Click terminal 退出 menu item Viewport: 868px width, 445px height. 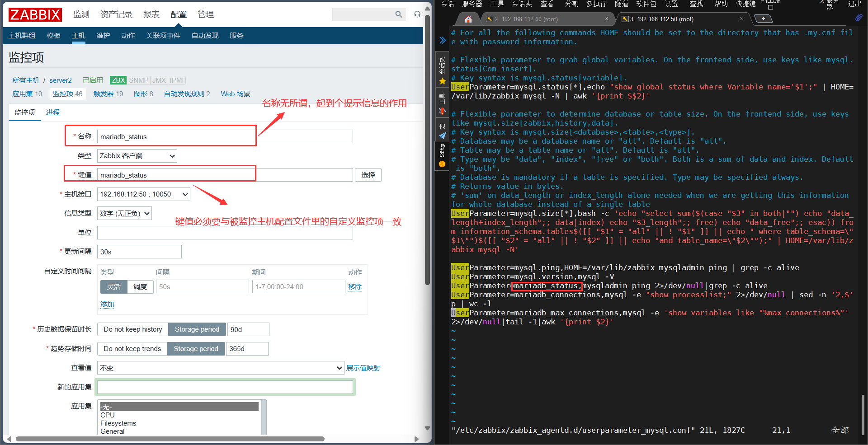854,4
